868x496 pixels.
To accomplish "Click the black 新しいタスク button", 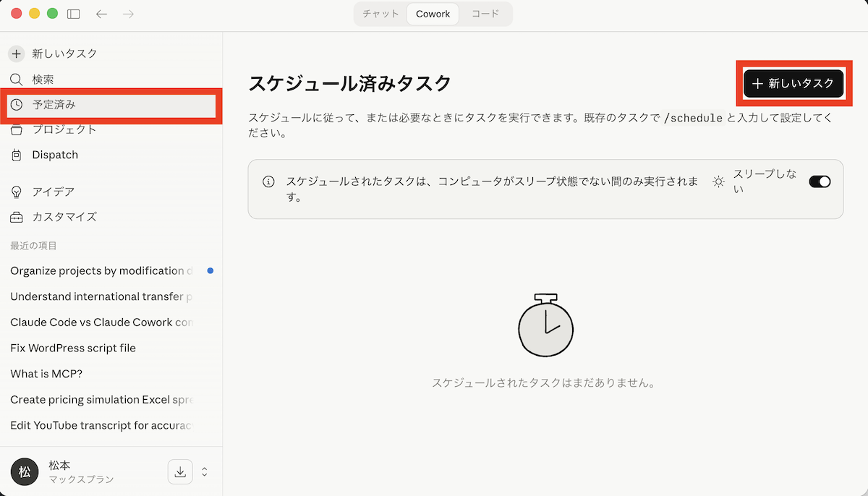I will 793,84.
